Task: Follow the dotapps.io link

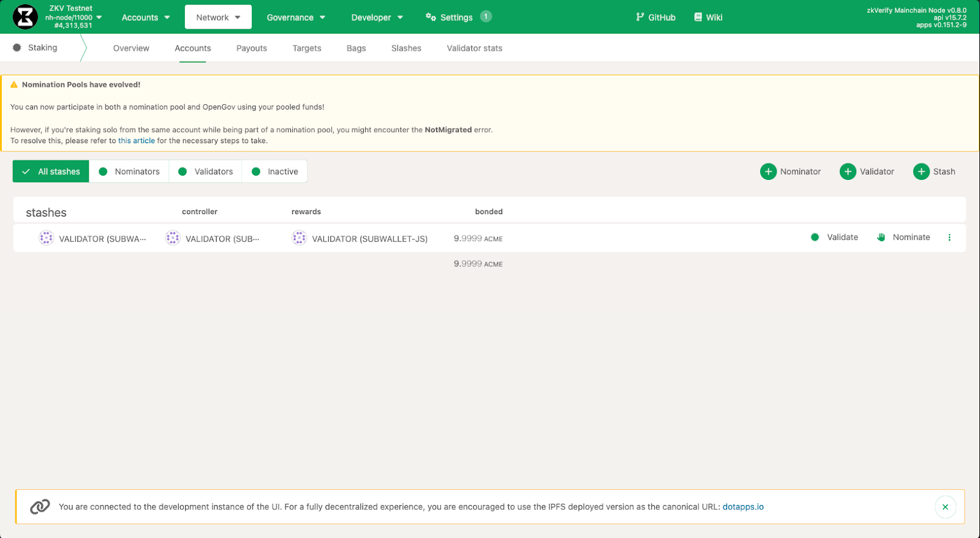Action: pyautogui.click(x=743, y=507)
